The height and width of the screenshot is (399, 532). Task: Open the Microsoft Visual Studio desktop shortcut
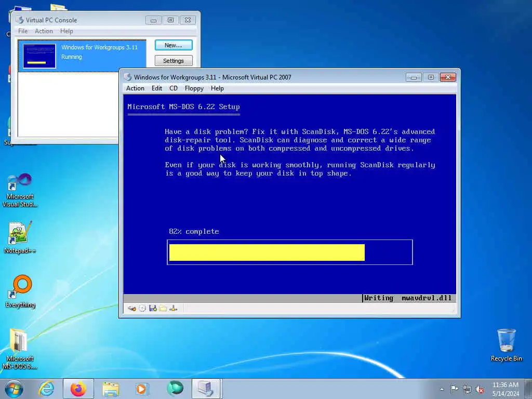click(x=20, y=190)
